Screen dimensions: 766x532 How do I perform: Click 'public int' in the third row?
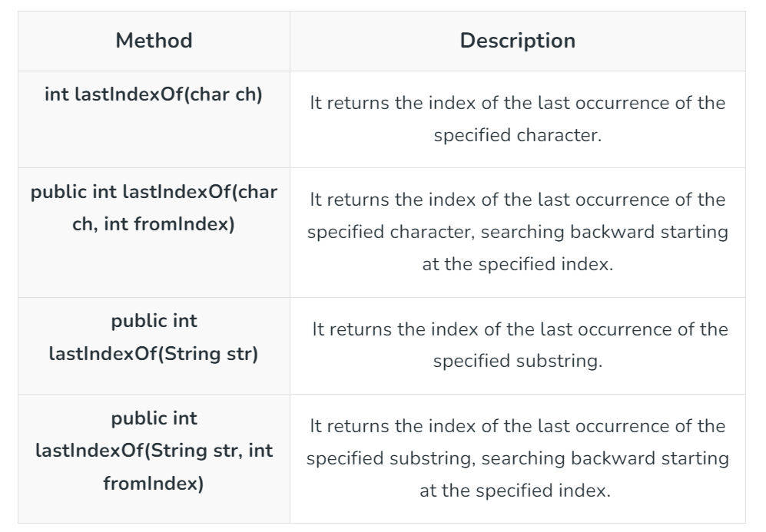click(x=154, y=321)
